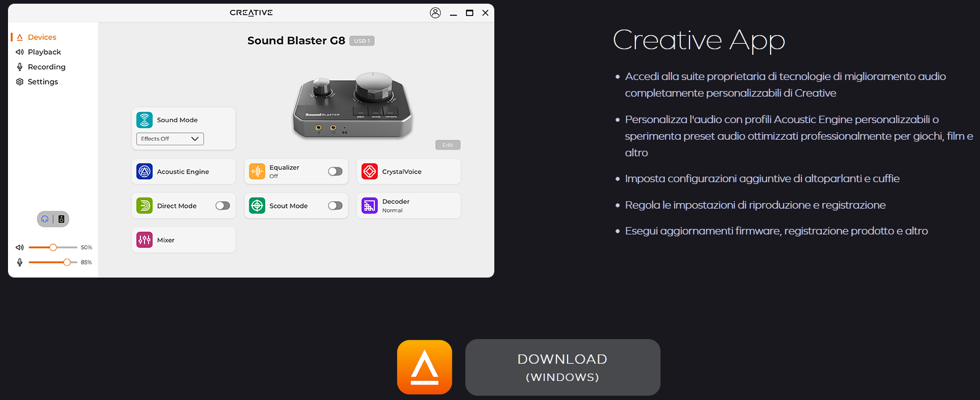The image size is (980, 400).
Task: Click the Equalizer orange icon
Action: point(257,171)
